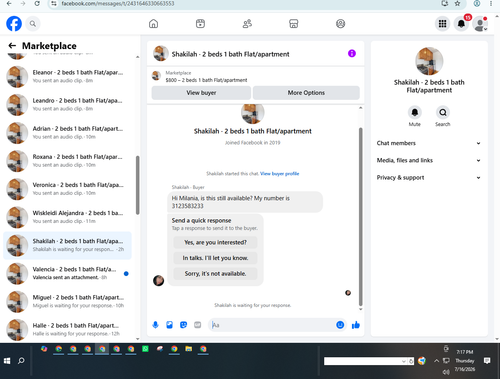Open Eleanor conversation in chat list

click(x=67, y=76)
